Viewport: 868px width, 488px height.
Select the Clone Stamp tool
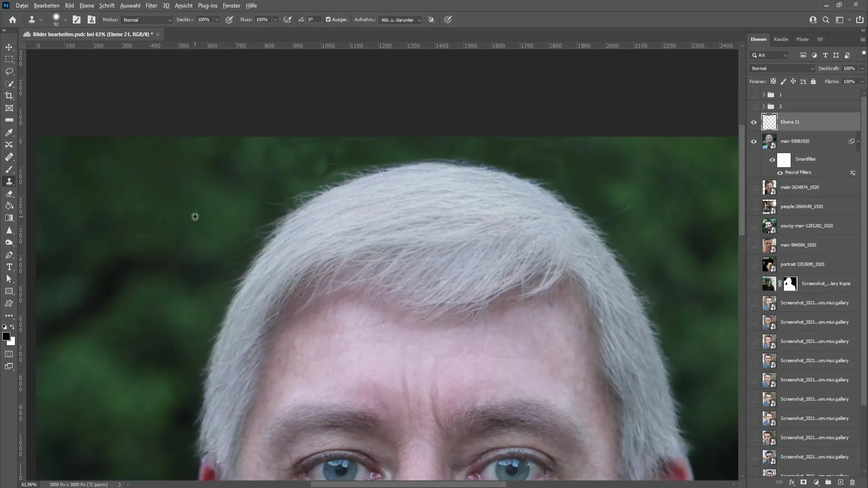[9, 181]
